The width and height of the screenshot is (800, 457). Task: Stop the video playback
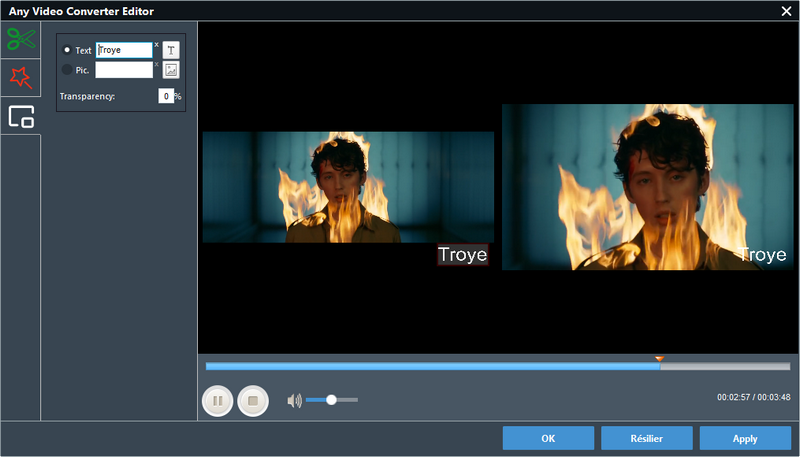point(253,401)
